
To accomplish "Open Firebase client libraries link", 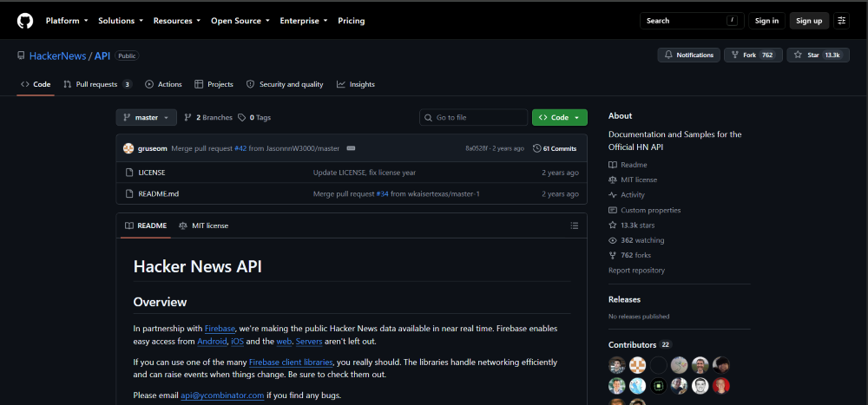I will 291,363.
